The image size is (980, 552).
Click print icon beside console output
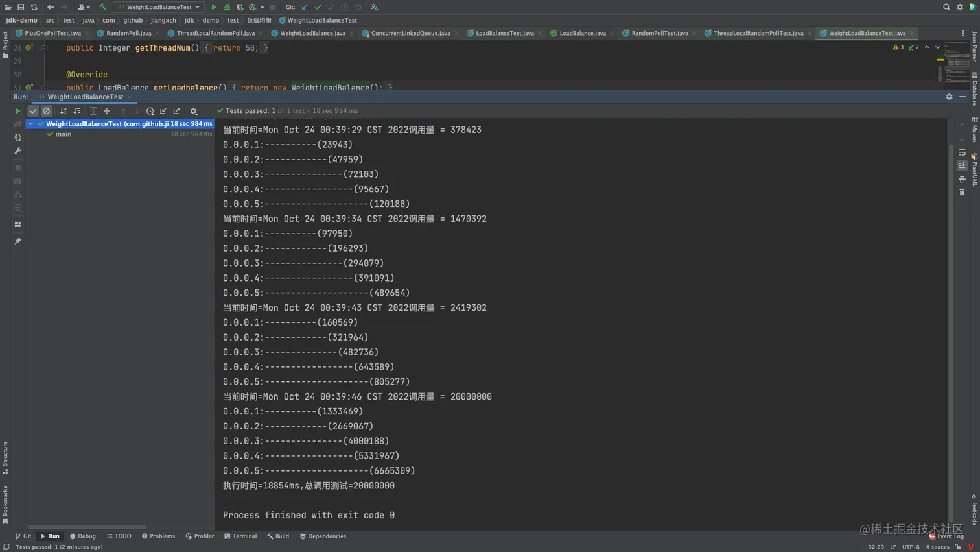coord(962,179)
